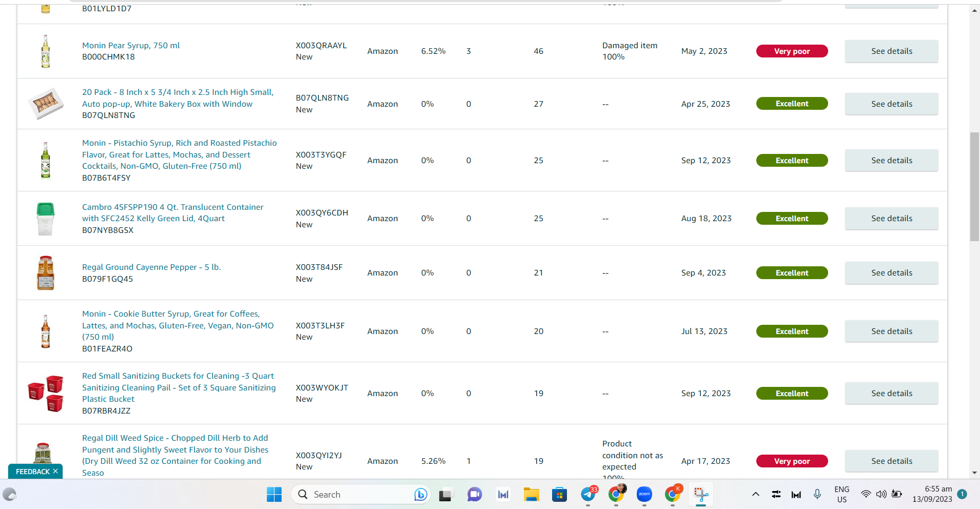See details for Regal Cayenne Pepper

point(891,272)
